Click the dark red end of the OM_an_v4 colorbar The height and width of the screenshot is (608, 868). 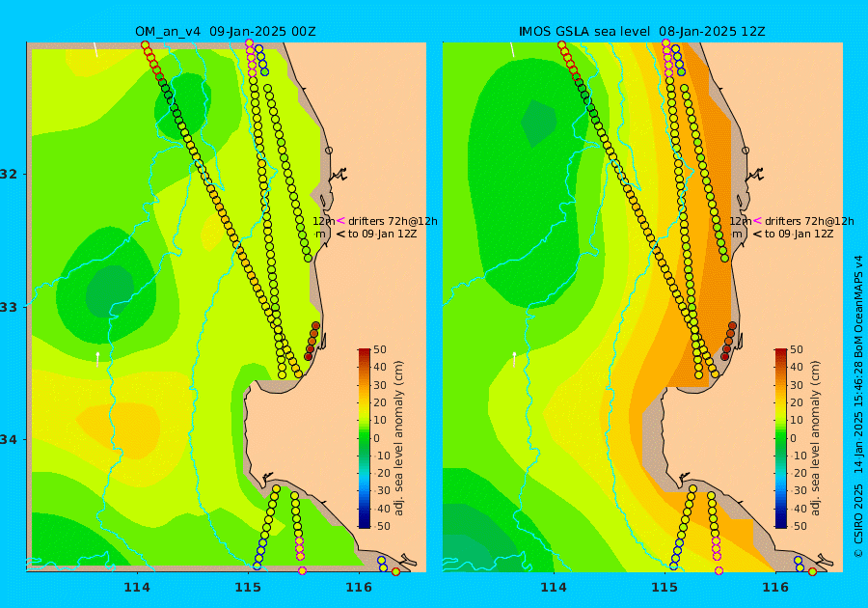[365, 353]
